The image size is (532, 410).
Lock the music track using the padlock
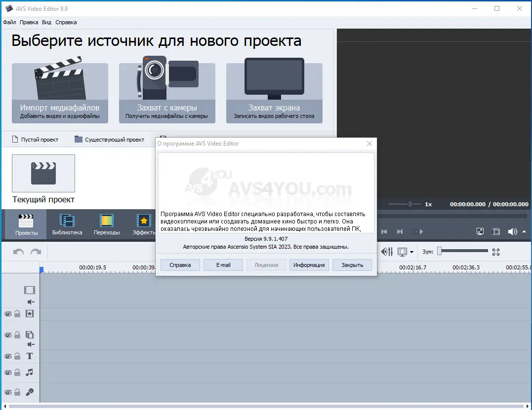(x=17, y=372)
